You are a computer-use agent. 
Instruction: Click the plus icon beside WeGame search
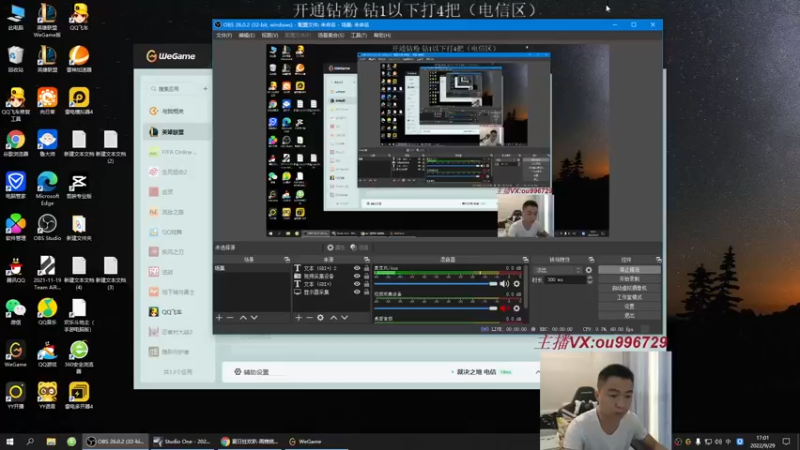[x=205, y=89]
